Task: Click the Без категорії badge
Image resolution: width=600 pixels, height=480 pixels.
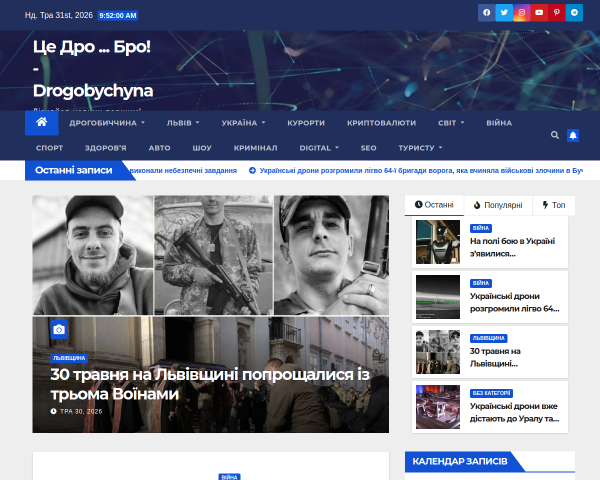Action: click(491, 393)
